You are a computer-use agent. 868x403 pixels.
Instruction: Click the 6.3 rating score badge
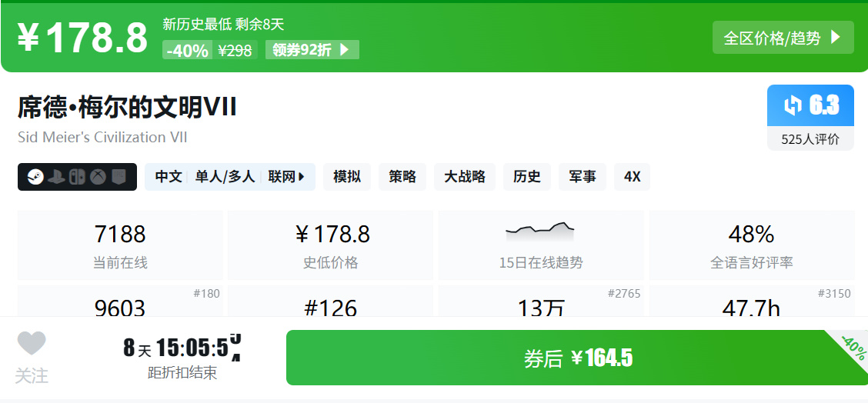(810, 105)
